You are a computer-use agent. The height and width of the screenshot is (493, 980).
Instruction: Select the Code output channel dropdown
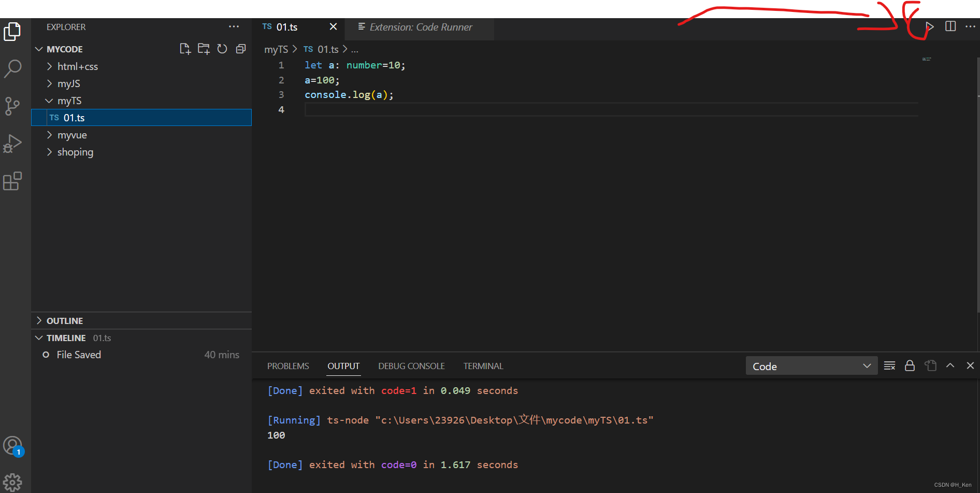(x=811, y=366)
